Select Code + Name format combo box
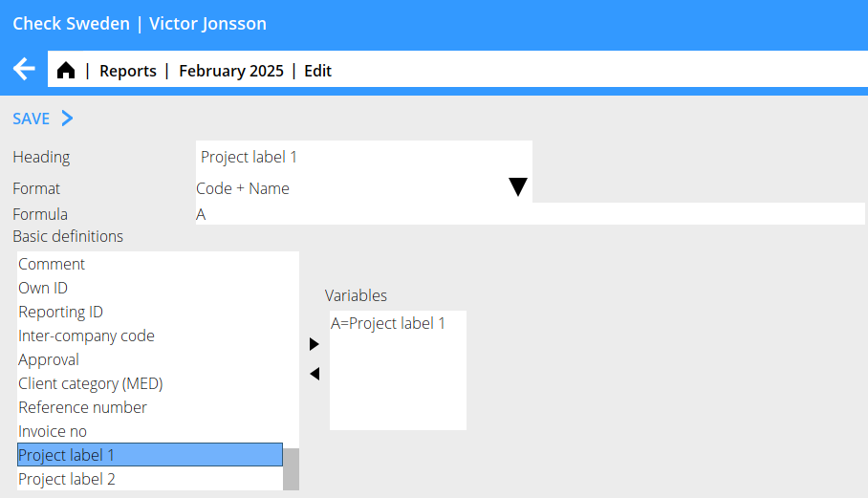This screenshot has height=498, width=868. (354, 188)
